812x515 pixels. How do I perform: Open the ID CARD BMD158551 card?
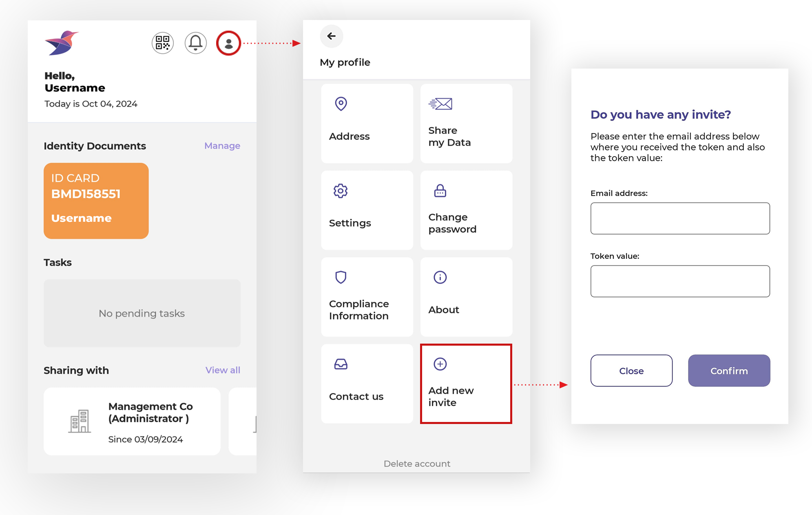click(x=96, y=201)
